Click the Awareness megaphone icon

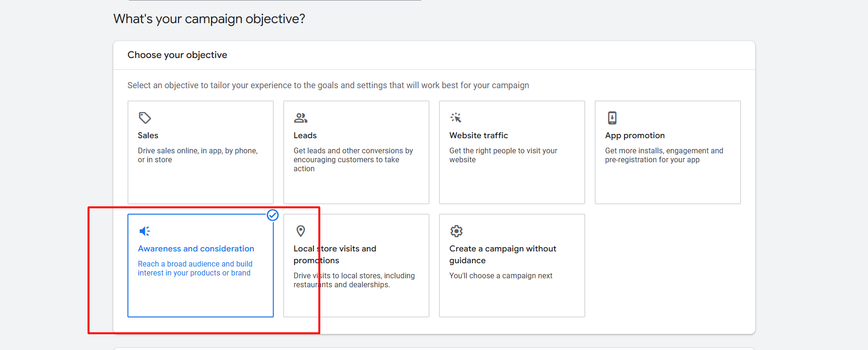click(x=144, y=231)
